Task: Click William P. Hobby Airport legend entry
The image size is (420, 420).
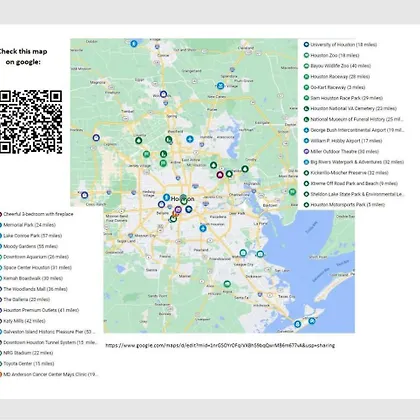Action: 343,141
